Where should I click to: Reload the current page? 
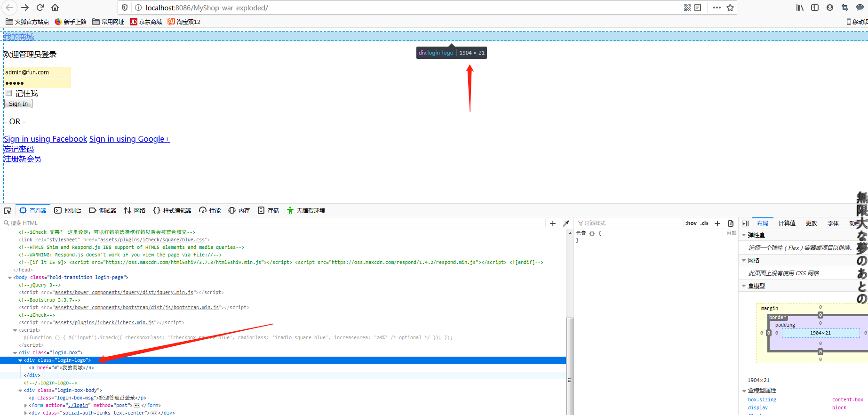[x=40, y=8]
